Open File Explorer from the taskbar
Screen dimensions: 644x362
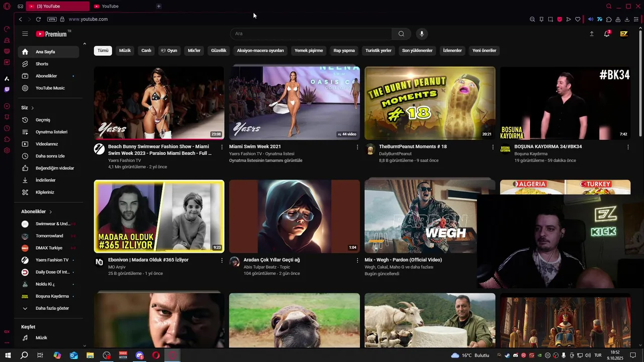90,355
